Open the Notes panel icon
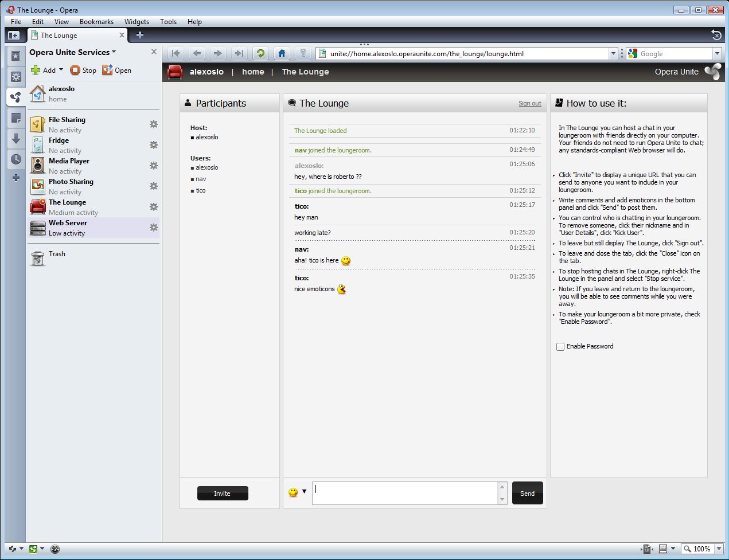 point(15,118)
